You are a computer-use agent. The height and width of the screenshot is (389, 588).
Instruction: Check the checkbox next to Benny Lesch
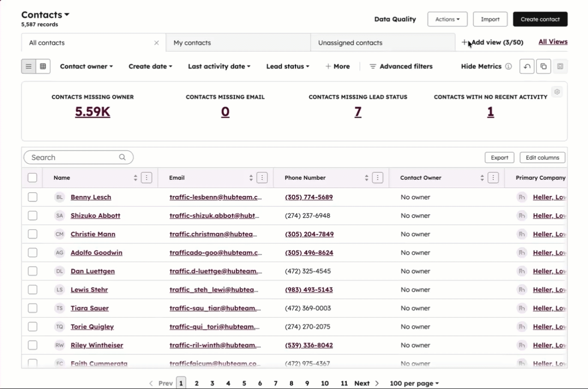coord(32,197)
